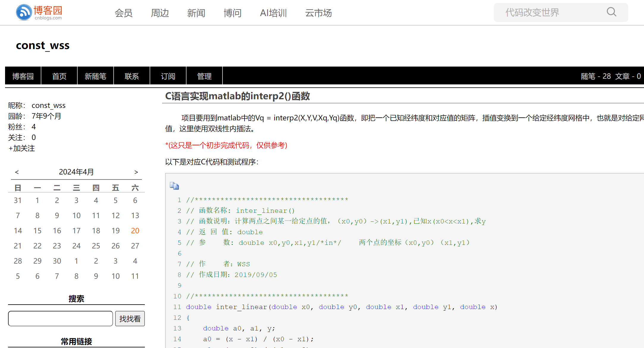Open the AI培训 top menu
Viewport: 644px width, 348px height.
(273, 13)
